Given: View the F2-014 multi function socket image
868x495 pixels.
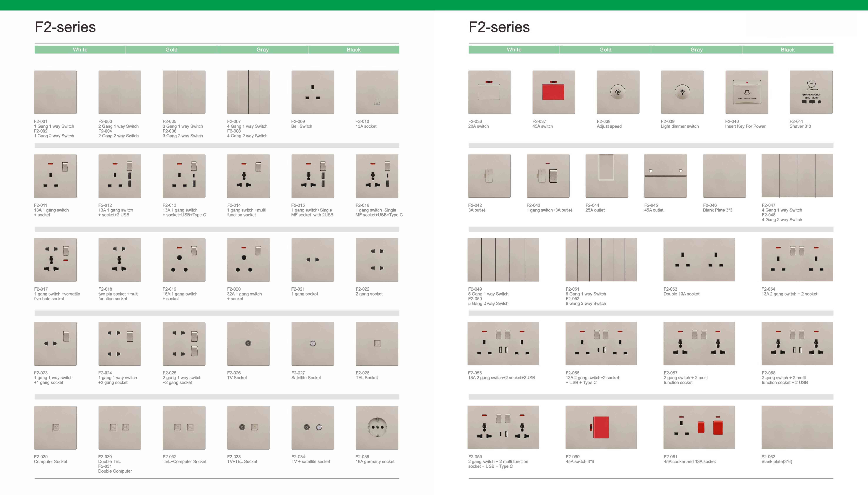Looking at the screenshot, I should [x=248, y=176].
